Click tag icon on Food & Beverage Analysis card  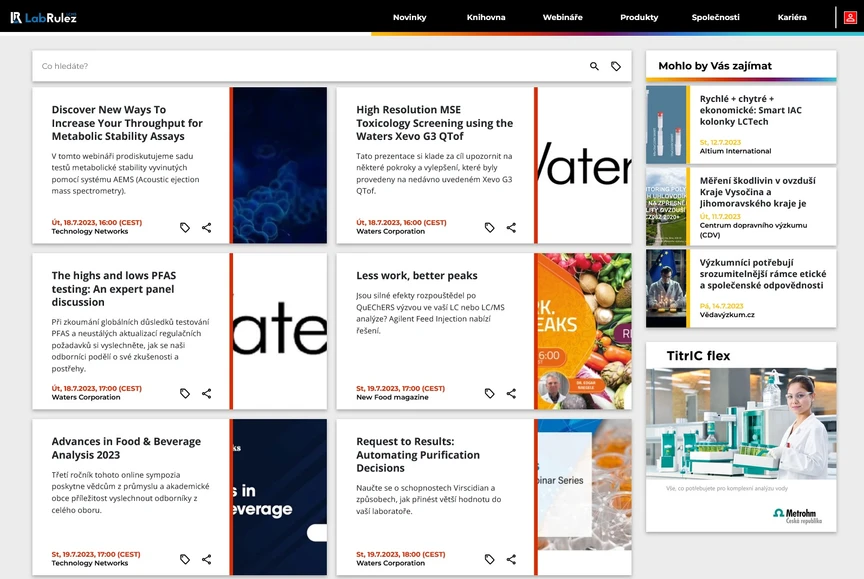185,559
